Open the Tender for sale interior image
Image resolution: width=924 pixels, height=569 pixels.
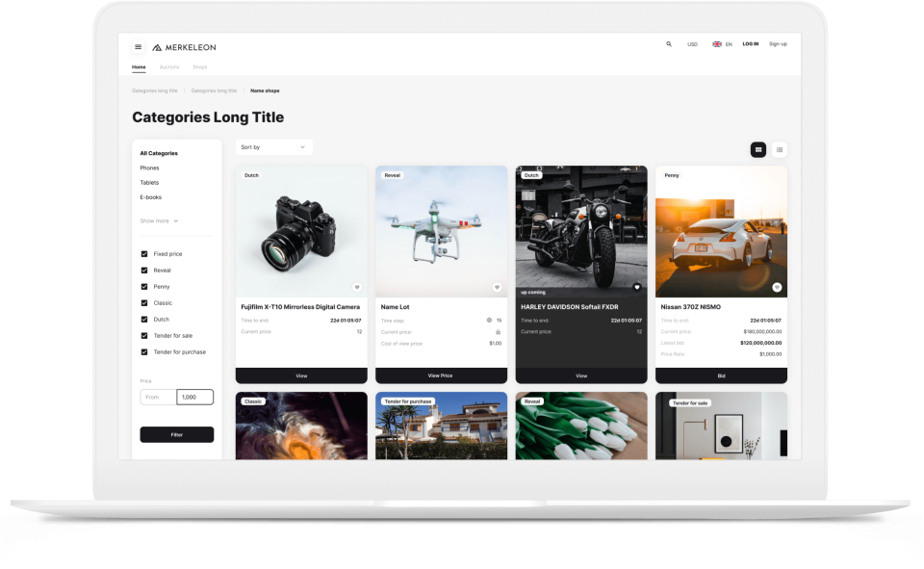721,427
